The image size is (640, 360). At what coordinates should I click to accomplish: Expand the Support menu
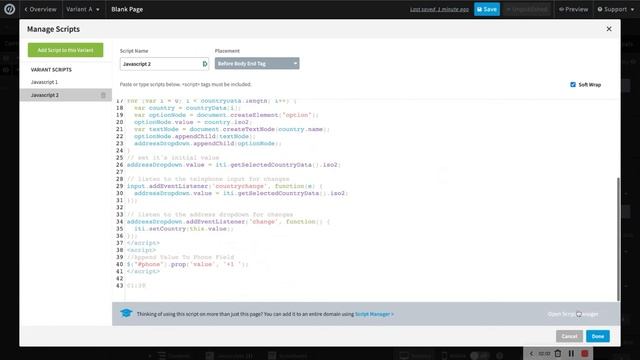616,9
